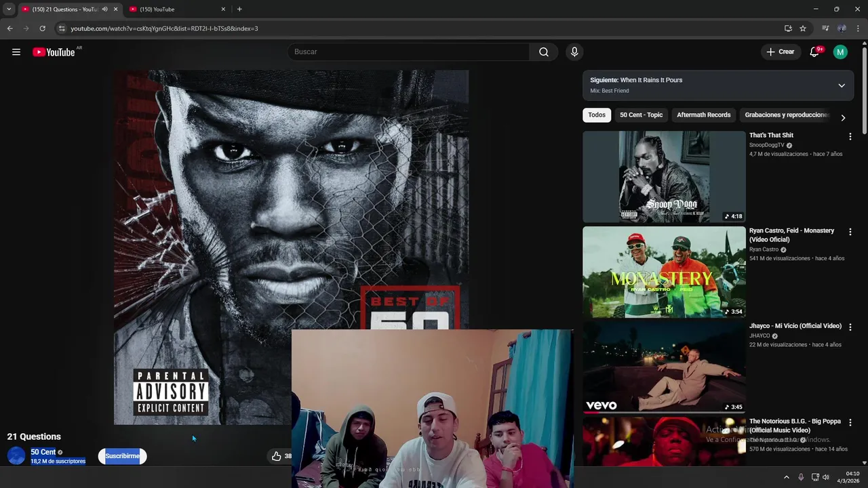Bookmark this page with star icon
Viewport: 868px width, 488px height.
(803, 28)
